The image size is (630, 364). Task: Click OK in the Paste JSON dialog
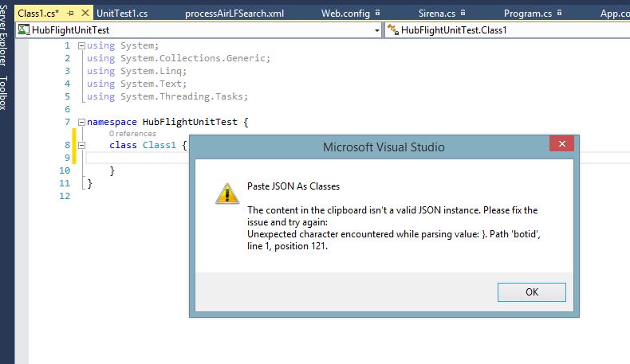pyautogui.click(x=532, y=292)
